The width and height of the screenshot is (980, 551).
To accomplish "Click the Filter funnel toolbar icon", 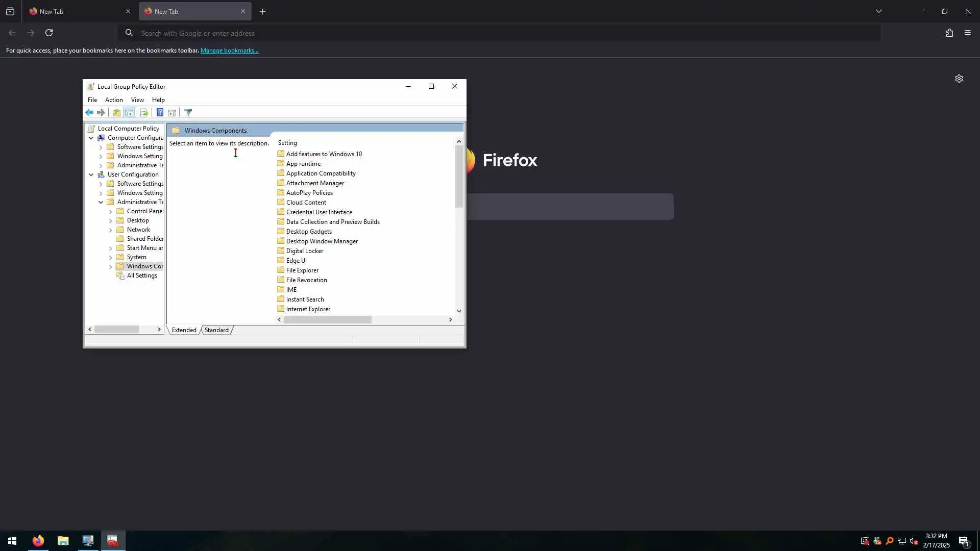I will [188, 113].
